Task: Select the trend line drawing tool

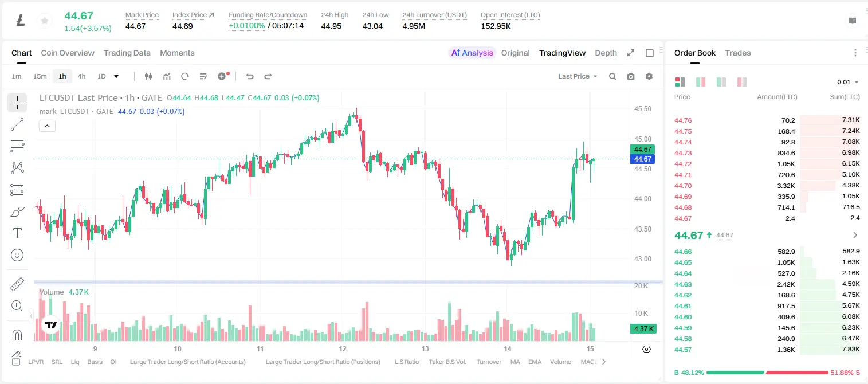Action: [17, 124]
